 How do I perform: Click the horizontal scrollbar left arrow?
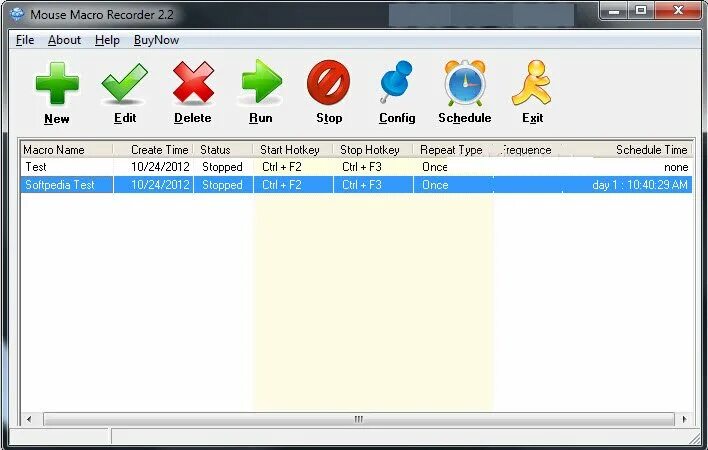(x=29, y=419)
